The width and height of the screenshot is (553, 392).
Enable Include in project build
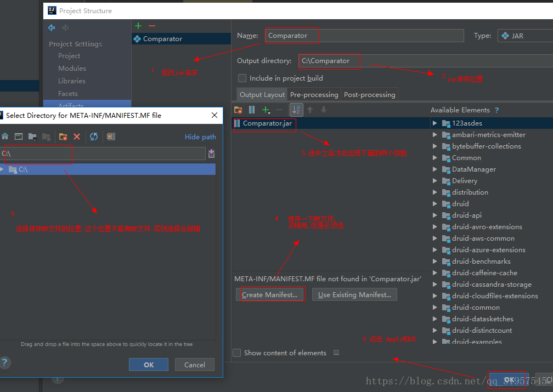[242, 78]
